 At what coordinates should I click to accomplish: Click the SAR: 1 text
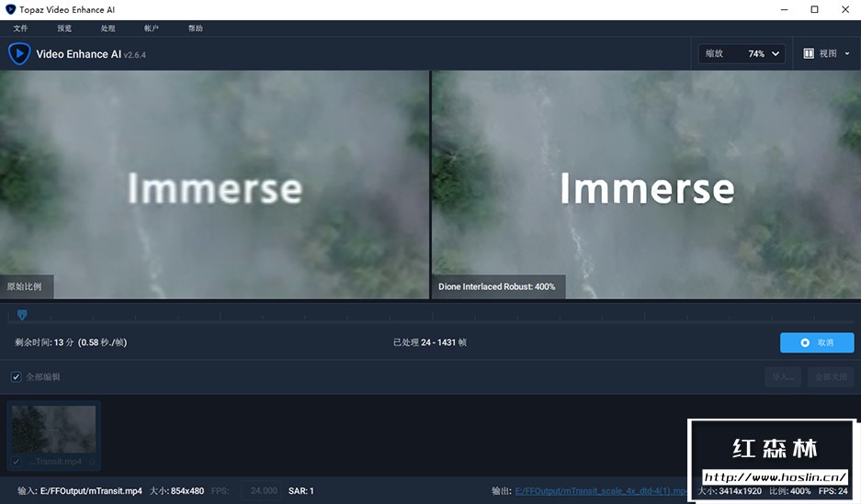pyautogui.click(x=300, y=491)
